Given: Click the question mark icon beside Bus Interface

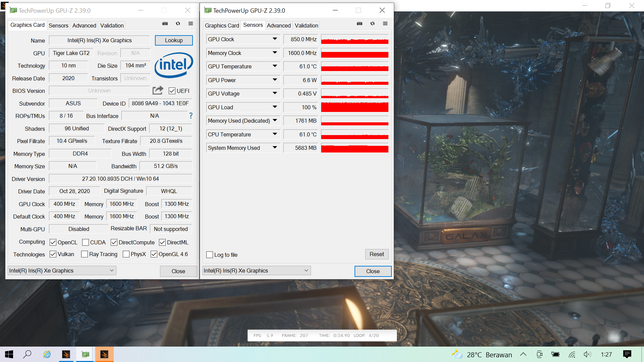Looking at the screenshot, I should (x=191, y=116).
